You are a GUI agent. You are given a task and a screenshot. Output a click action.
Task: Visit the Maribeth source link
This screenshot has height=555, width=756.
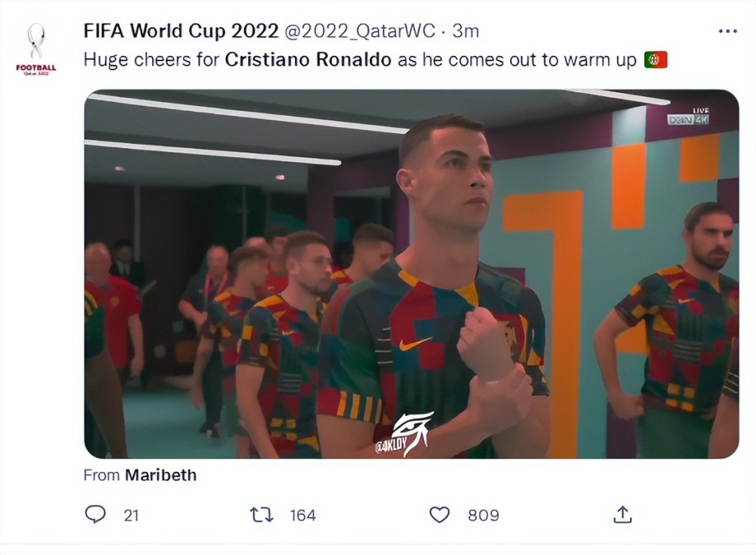click(160, 476)
